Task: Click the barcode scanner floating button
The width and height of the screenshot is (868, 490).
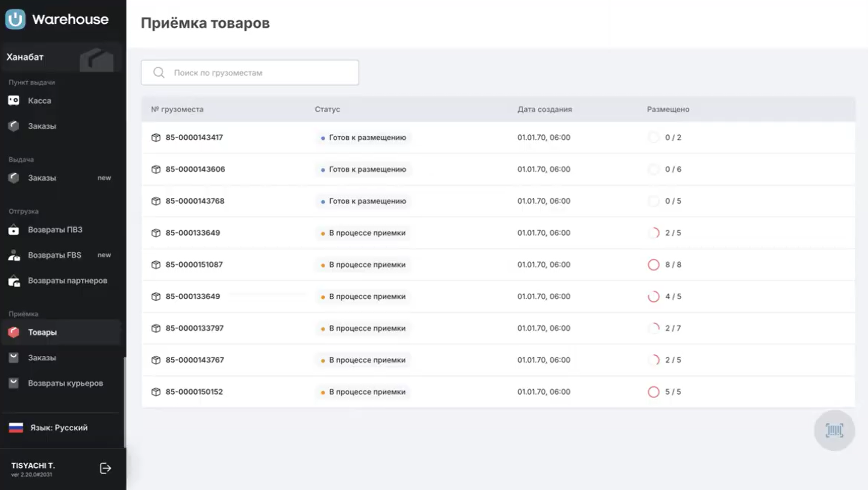Action: click(x=834, y=430)
